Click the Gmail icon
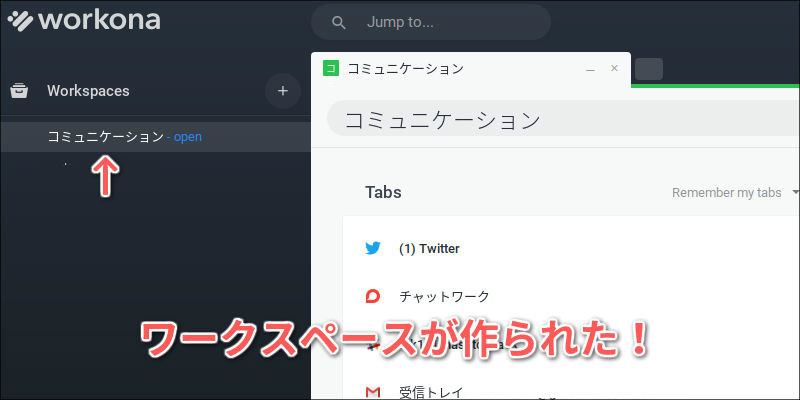The height and width of the screenshot is (400, 800). (373, 392)
